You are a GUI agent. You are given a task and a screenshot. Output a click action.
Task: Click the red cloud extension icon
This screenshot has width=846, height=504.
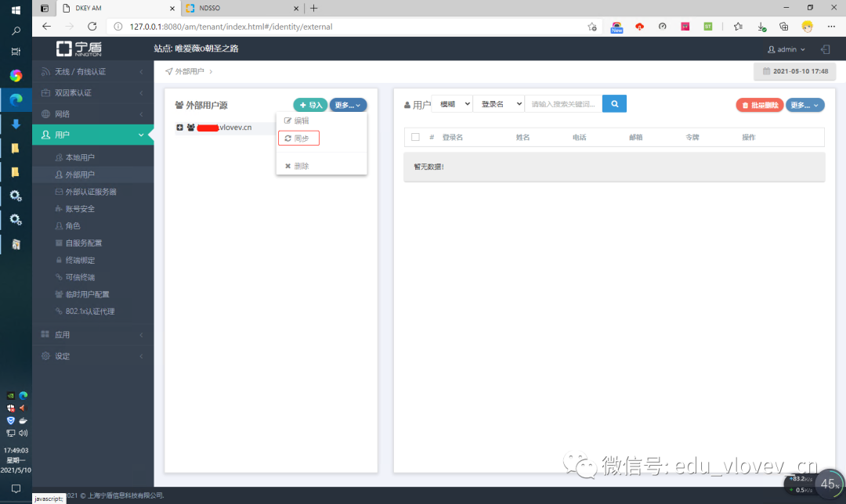639,27
